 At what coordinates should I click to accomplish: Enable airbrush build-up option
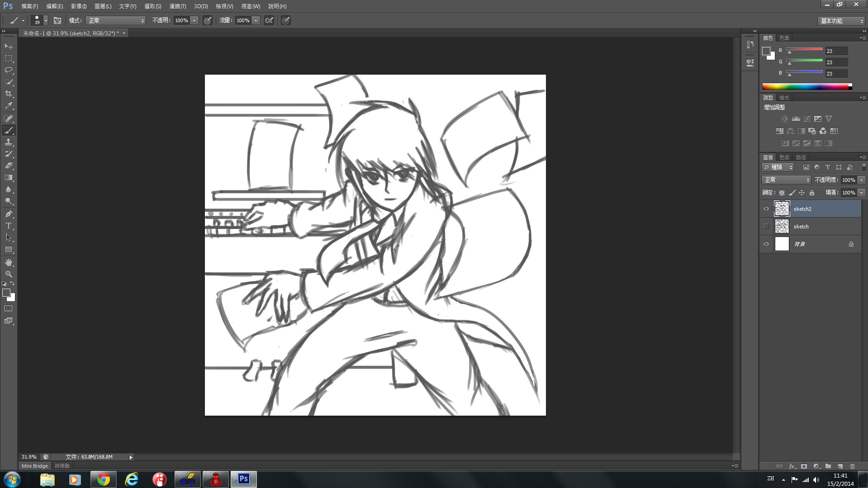click(x=269, y=20)
